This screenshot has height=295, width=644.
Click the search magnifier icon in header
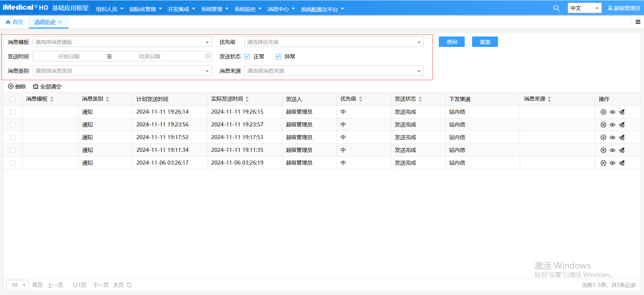tap(556, 8)
